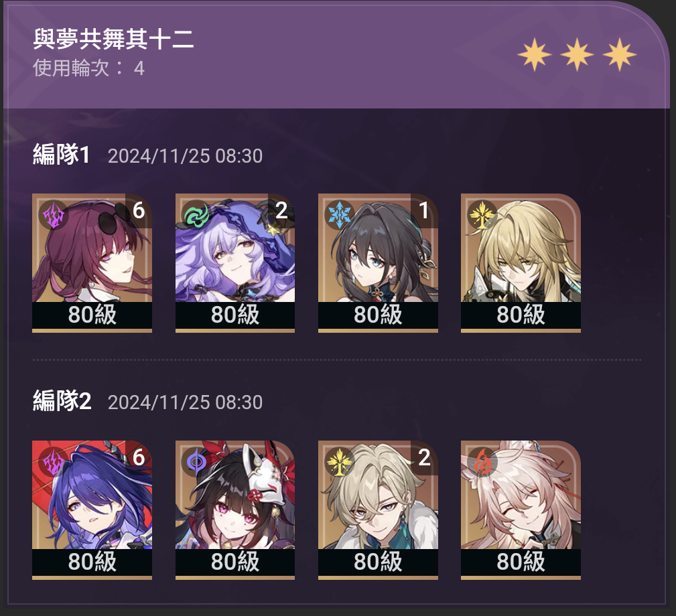The height and width of the screenshot is (616, 676).
Task: Click Imaginary element icon on Aventurine portrait
Action: coord(339,461)
